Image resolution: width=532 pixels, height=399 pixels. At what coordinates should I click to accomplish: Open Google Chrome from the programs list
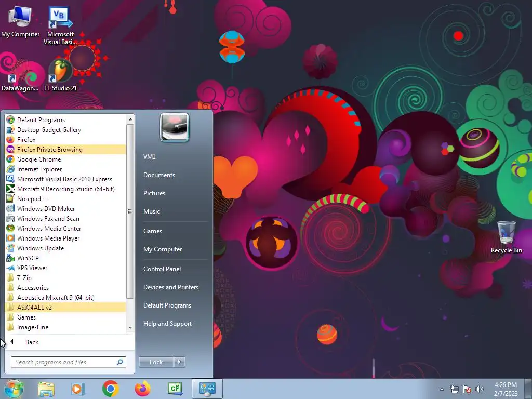66,159
